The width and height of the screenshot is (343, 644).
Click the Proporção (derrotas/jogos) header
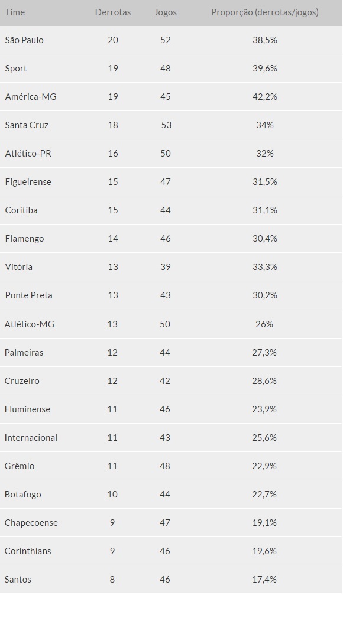coord(265,12)
